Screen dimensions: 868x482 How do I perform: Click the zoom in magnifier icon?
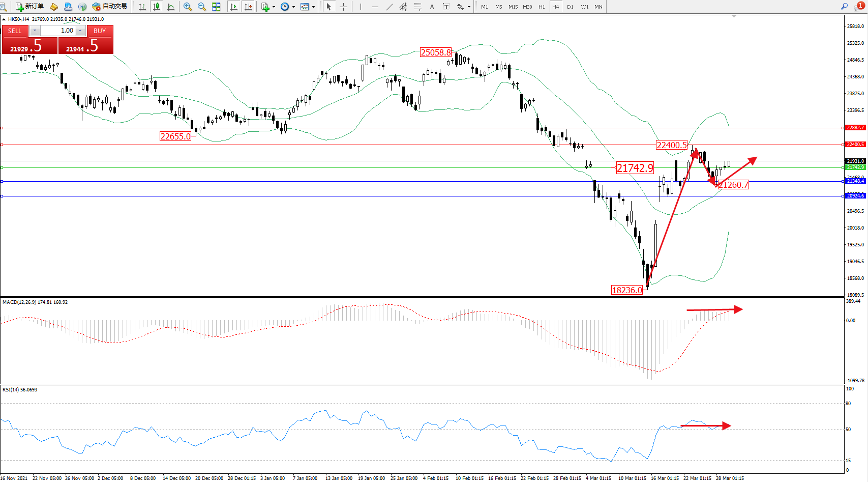[188, 7]
